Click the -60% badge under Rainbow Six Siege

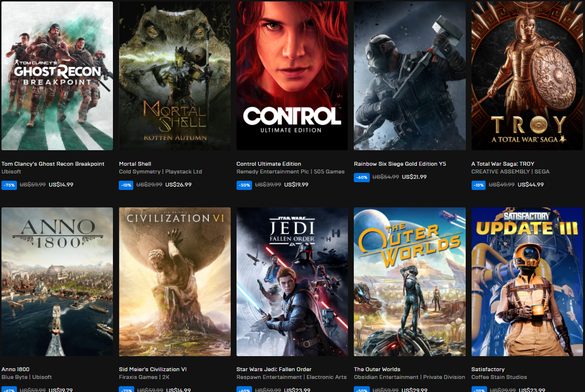point(362,177)
